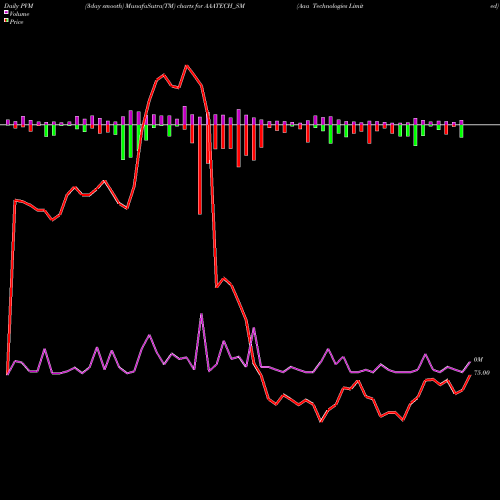500x500 pixels.
Task: Click the MunafaSutra charts for AAATECH_SM heading
Action: click(165, 6)
